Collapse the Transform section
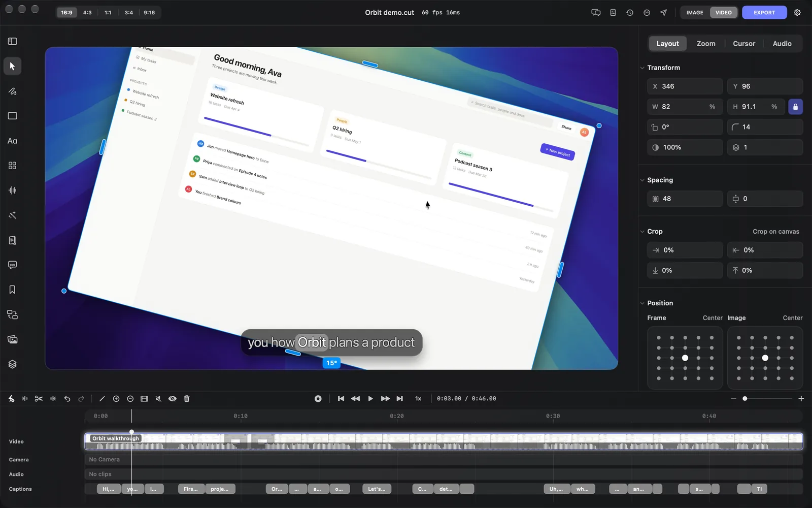Image resolution: width=812 pixels, height=508 pixels. pyautogui.click(x=642, y=68)
